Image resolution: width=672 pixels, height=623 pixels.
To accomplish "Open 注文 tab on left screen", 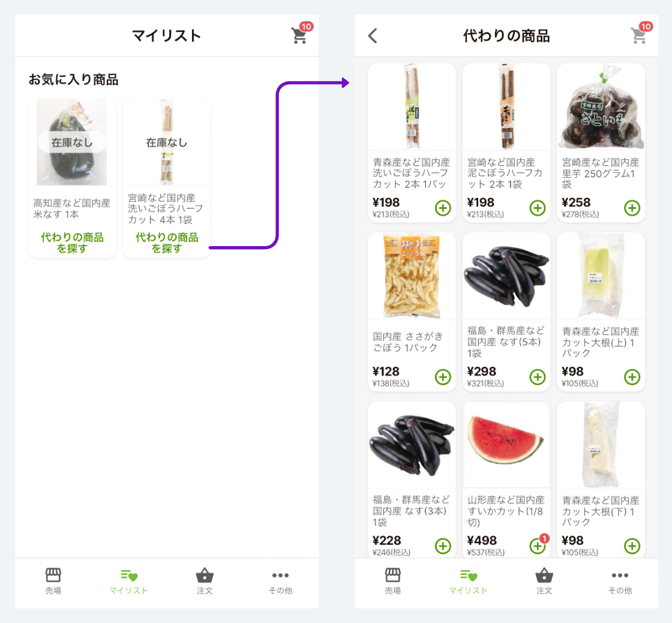I will pos(205,581).
